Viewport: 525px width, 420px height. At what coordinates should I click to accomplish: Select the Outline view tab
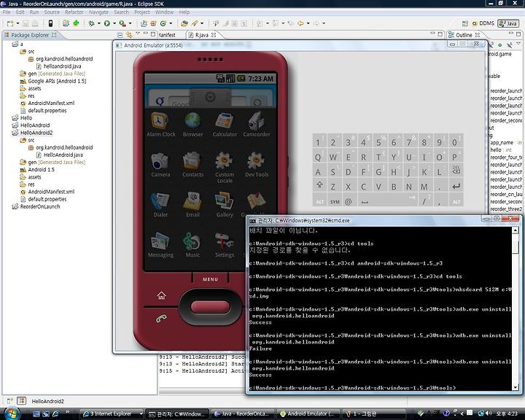click(x=464, y=35)
